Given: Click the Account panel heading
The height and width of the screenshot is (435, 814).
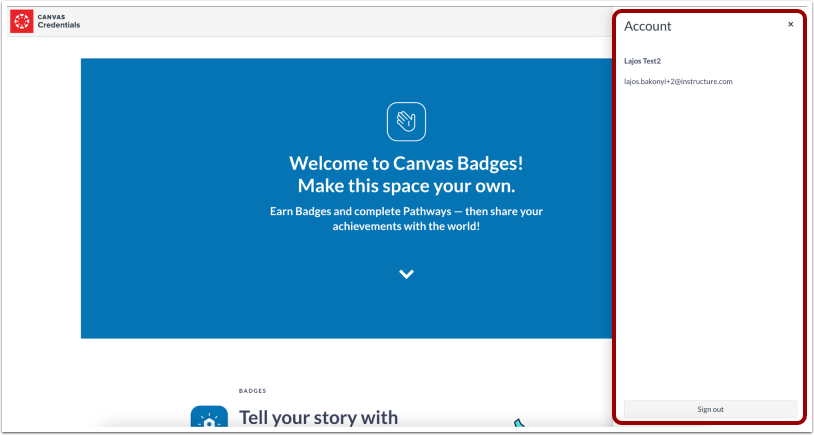Looking at the screenshot, I should click(x=648, y=26).
